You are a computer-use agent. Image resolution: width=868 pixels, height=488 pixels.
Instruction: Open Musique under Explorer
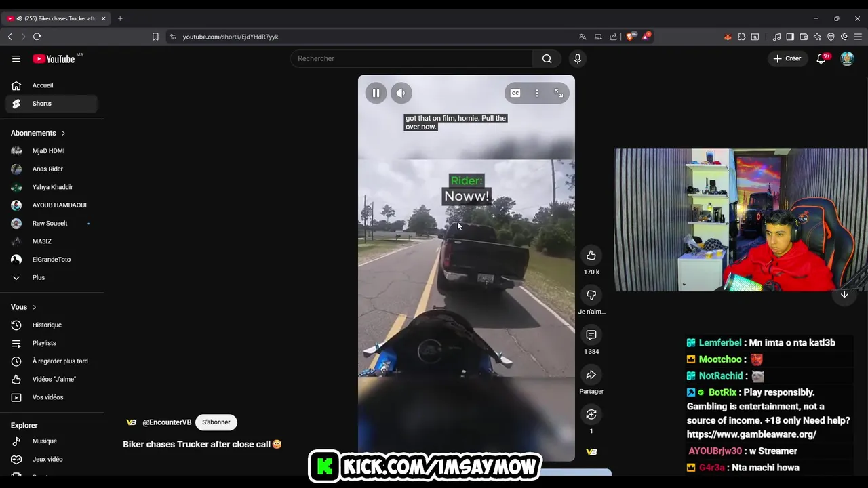pos(52,441)
